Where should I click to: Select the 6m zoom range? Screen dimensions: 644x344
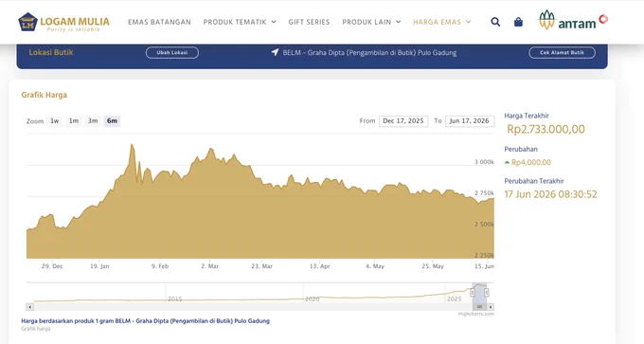pos(112,121)
